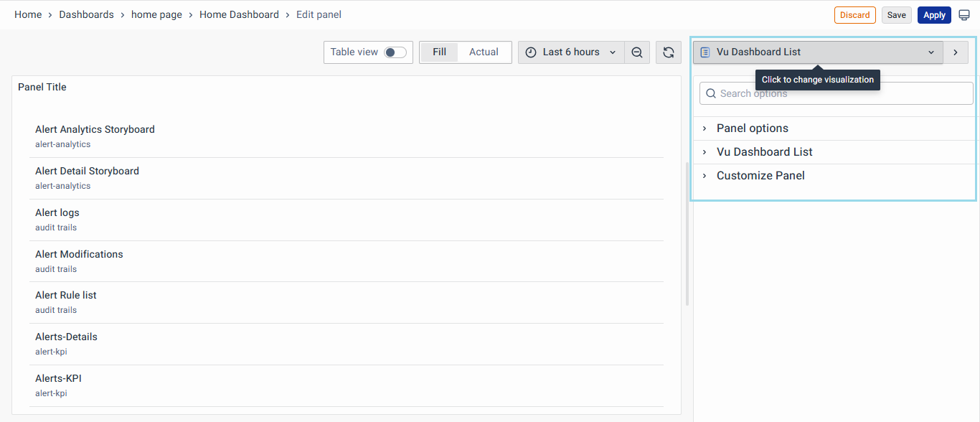Open the Alert Analytics Storyboard dashboard link
The height and width of the screenshot is (422, 980).
[95, 129]
